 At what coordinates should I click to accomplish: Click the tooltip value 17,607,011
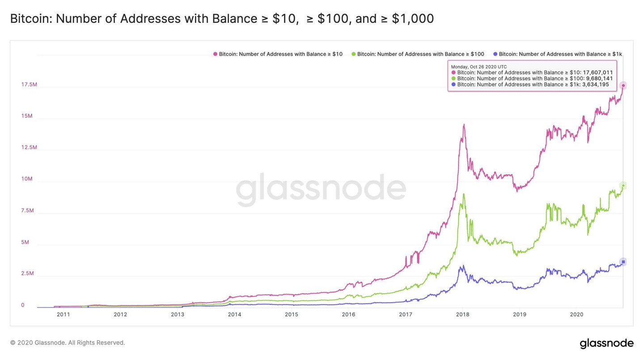tap(598, 73)
